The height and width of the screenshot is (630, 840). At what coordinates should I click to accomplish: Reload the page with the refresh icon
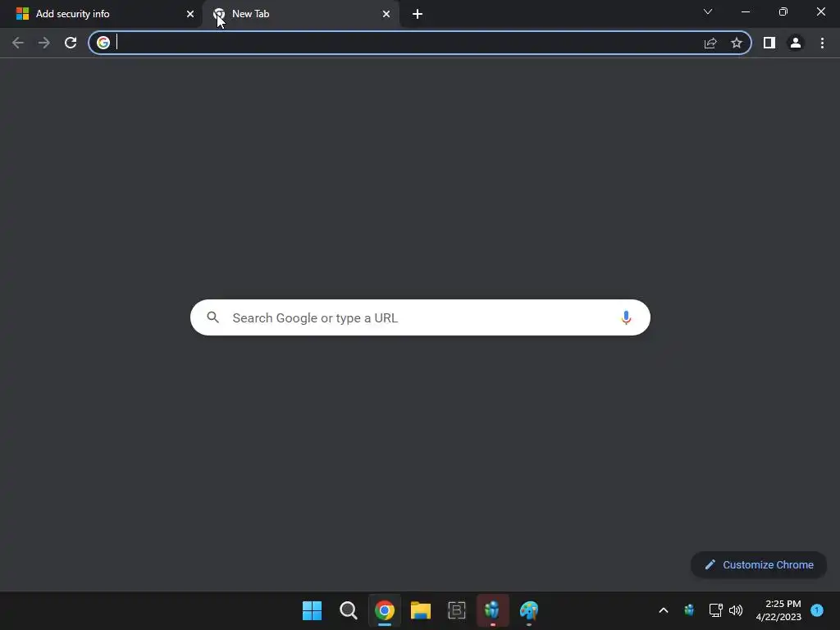71,43
